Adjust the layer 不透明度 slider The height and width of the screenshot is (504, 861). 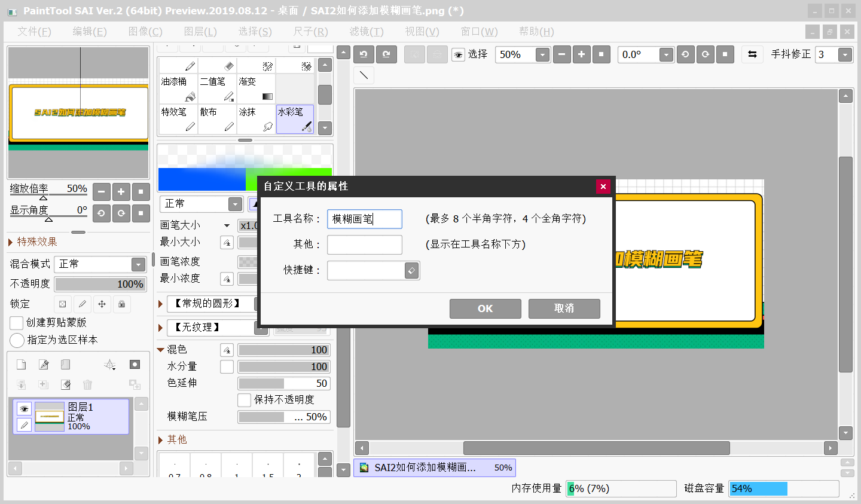pos(100,284)
